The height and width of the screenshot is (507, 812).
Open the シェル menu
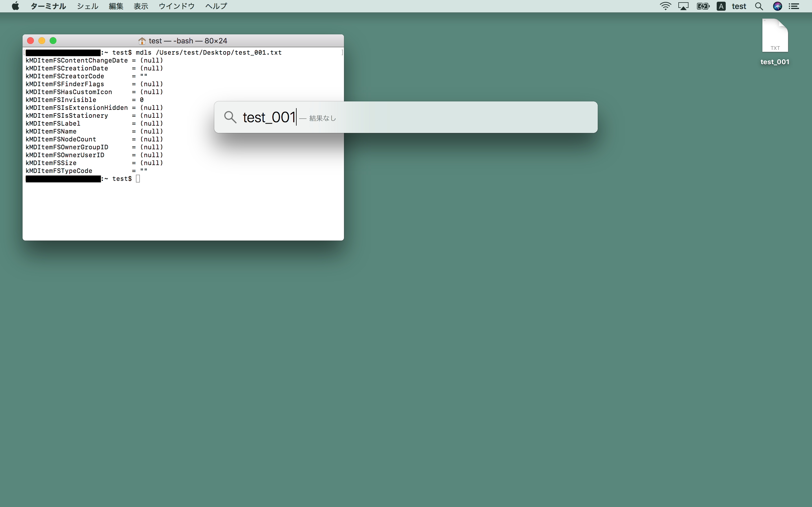tap(87, 6)
